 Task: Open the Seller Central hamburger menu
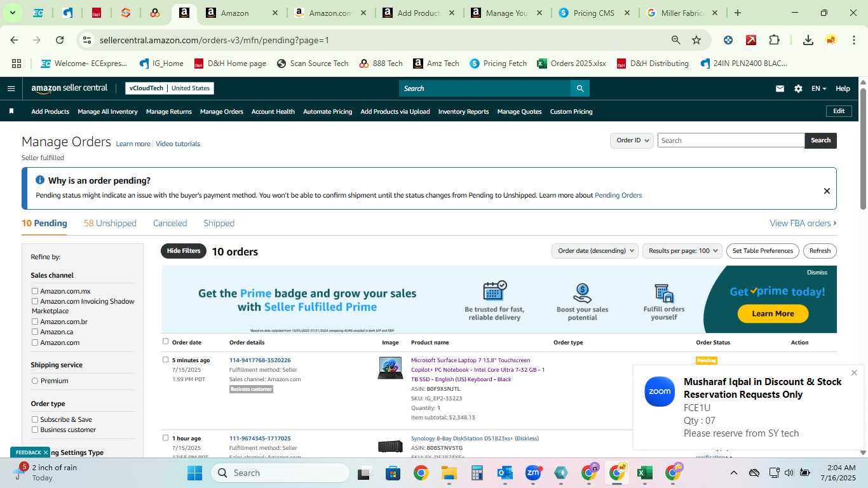pyautogui.click(x=11, y=88)
